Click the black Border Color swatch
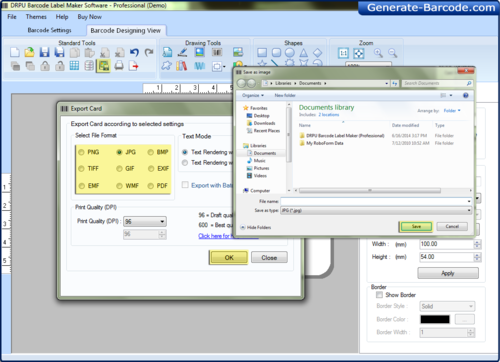500x362 pixels. (435, 319)
